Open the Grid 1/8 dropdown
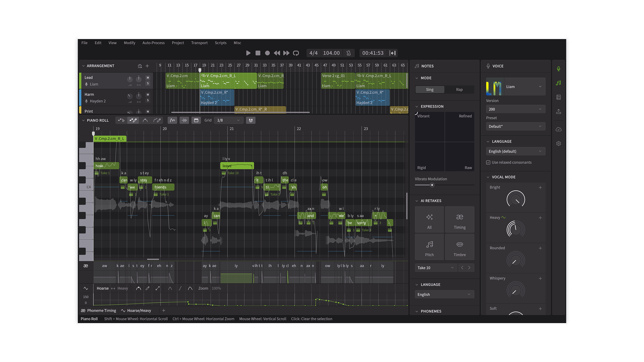The image size is (644, 362). (229, 120)
